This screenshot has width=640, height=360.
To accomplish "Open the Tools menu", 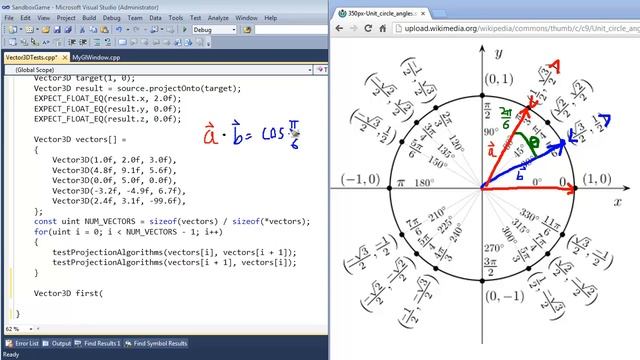I will click(176, 18).
